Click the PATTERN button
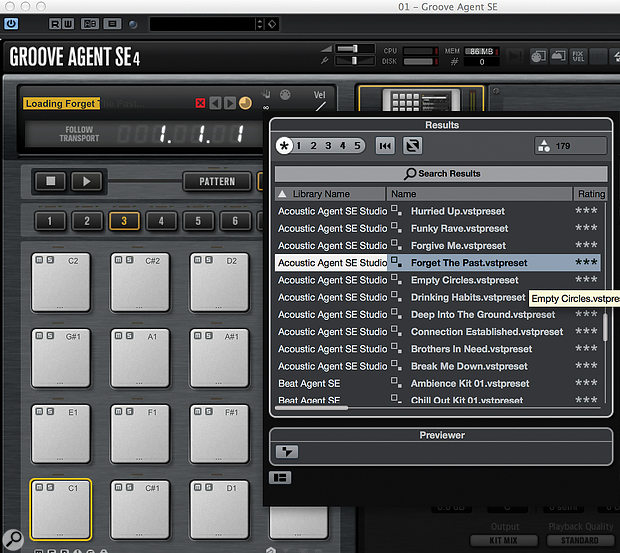Viewport: 620px width, 553px height. pos(217,181)
